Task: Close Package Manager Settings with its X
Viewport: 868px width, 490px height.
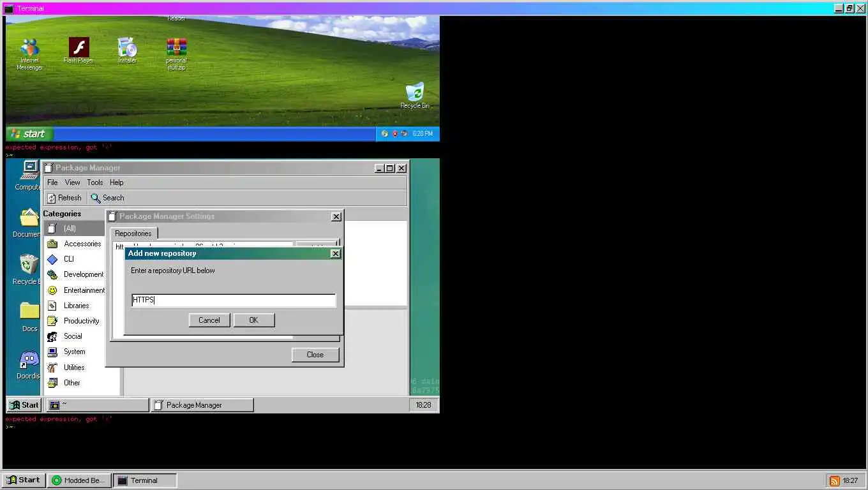Action: click(x=336, y=217)
